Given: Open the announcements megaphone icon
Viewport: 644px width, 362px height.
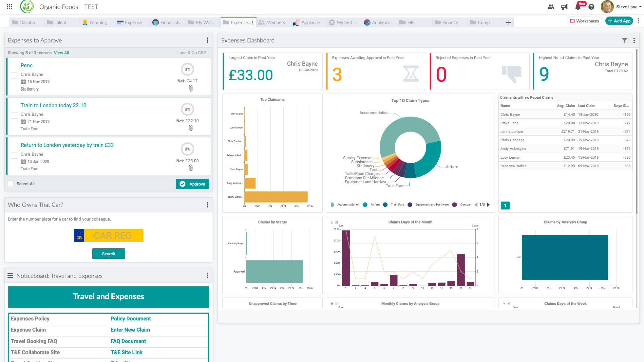Looking at the screenshot, I should coord(565,7).
